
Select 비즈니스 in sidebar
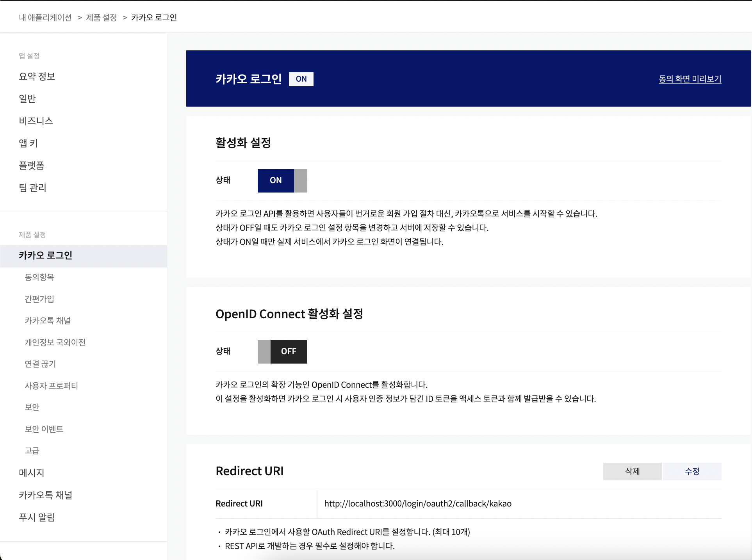[x=36, y=121]
